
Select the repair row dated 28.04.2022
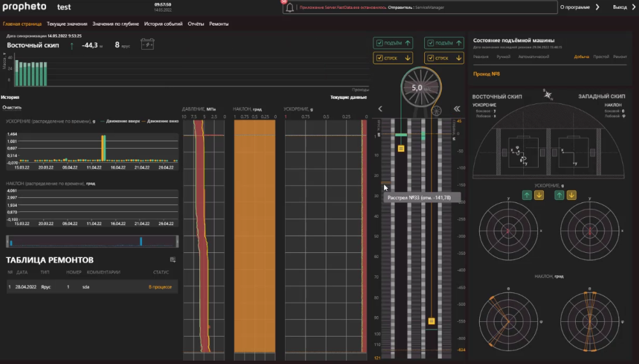click(x=92, y=287)
